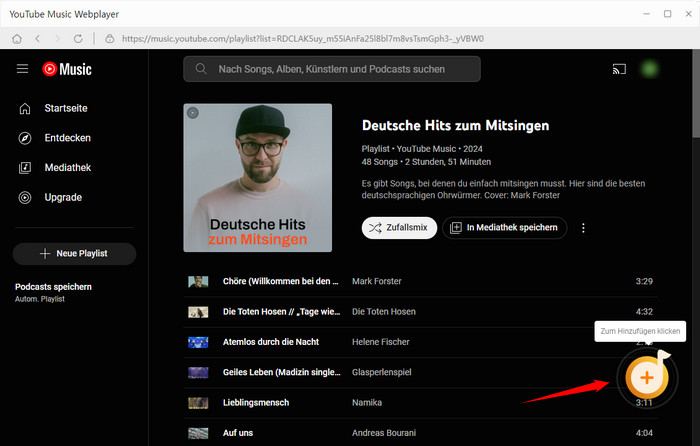Click the orange plus add button

[x=647, y=378]
